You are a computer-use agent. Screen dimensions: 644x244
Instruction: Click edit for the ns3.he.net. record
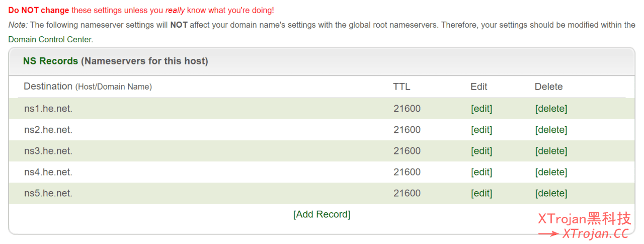(481, 151)
